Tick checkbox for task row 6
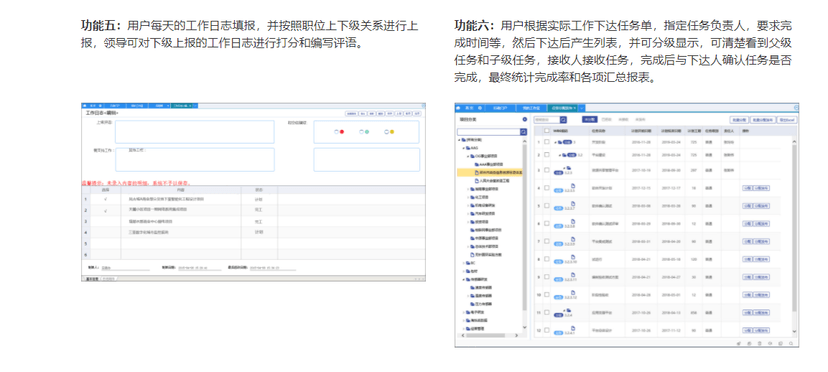Screen dimensions: 828x372 point(547,223)
